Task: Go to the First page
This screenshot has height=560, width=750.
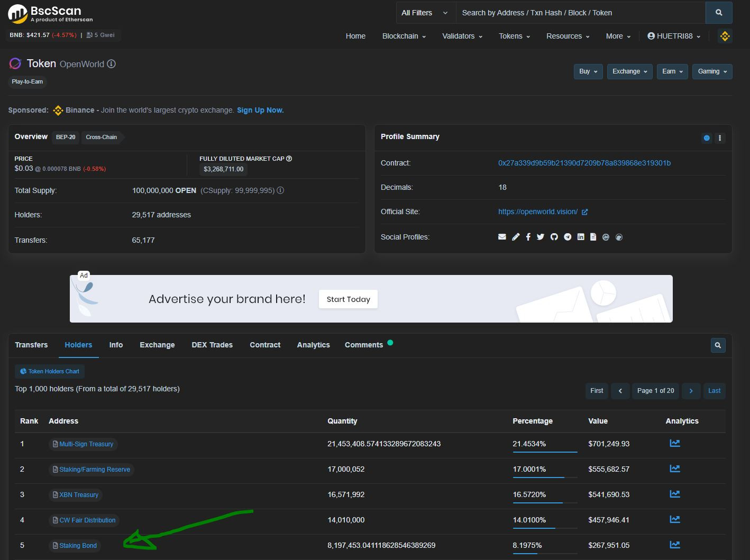Action: pyautogui.click(x=597, y=391)
